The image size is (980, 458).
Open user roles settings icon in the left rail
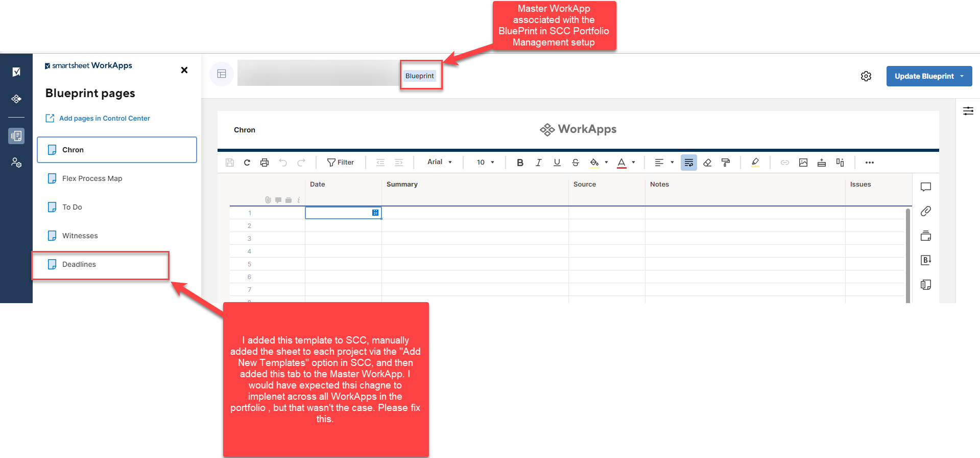click(x=16, y=163)
